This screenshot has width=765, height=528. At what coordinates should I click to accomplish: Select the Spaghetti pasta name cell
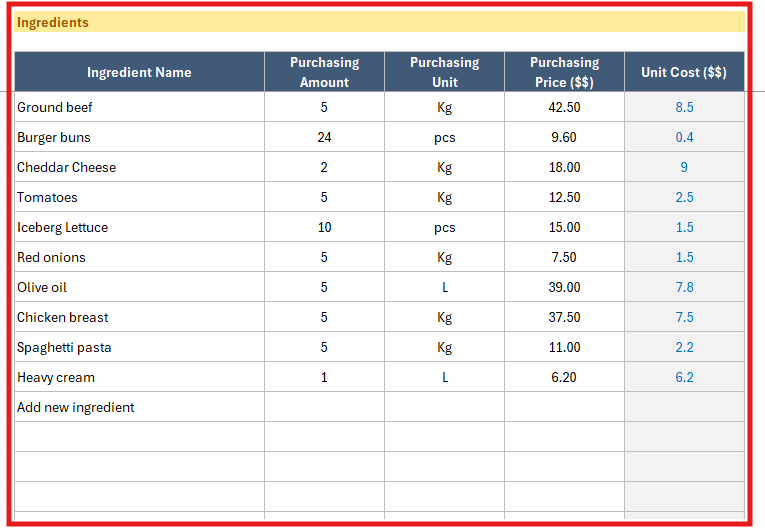tap(140, 347)
